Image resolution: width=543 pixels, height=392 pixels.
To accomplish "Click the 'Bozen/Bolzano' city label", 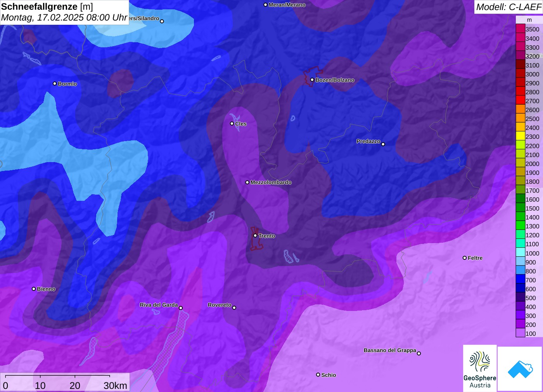I will 335,80.
